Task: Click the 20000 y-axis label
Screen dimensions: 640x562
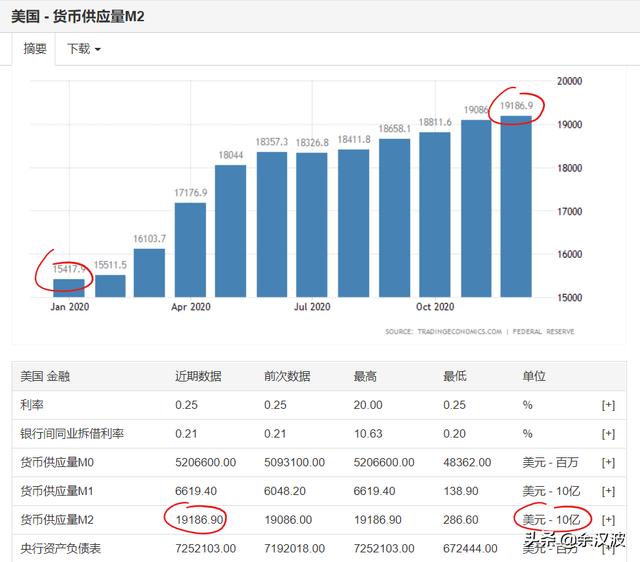Action: point(569,81)
